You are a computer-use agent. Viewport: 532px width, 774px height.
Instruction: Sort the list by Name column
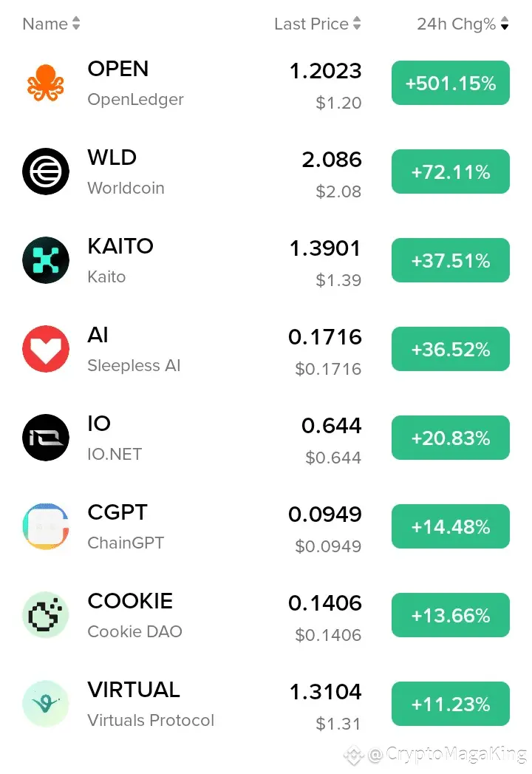pos(51,24)
